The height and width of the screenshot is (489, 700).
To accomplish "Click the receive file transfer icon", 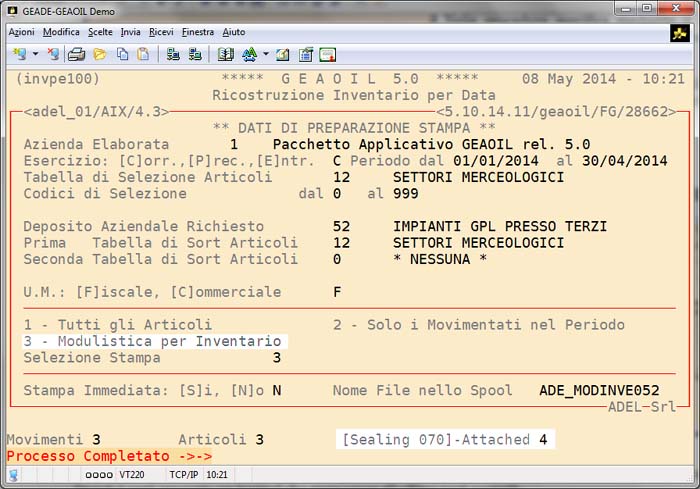I will click(x=194, y=54).
